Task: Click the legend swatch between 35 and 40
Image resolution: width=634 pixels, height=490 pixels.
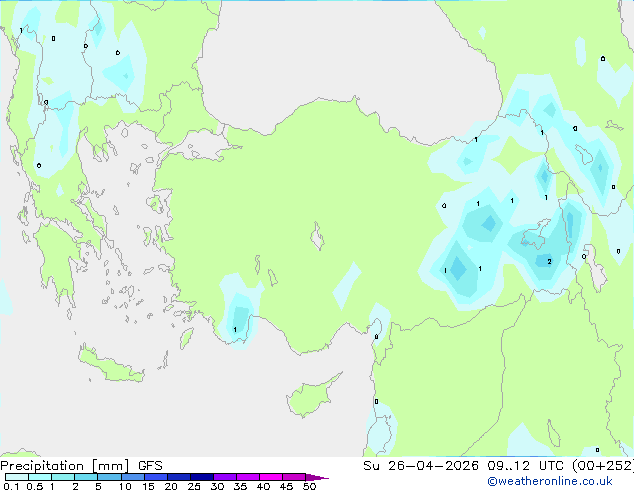Action: [248, 477]
